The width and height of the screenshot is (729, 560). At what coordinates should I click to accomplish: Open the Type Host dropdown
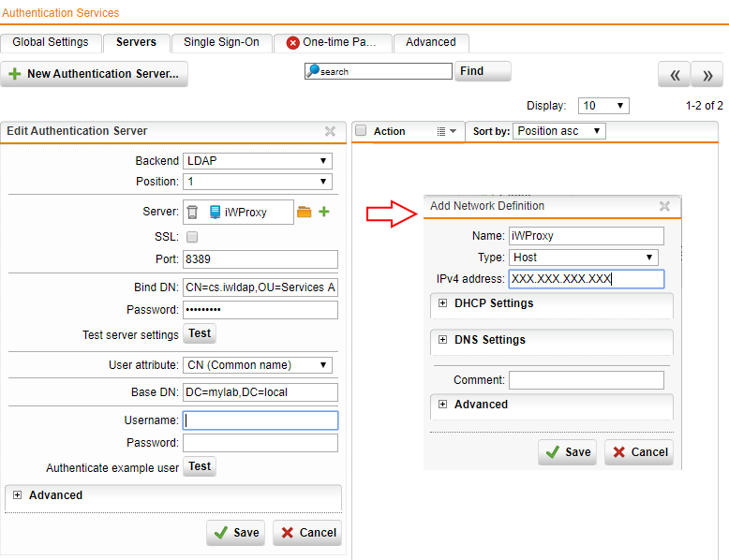[583, 258]
